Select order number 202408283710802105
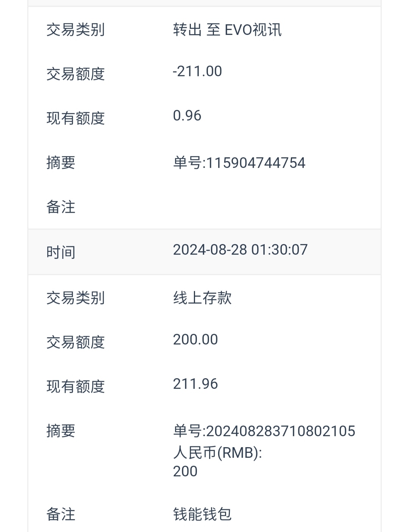409x532 pixels. point(264,431)
